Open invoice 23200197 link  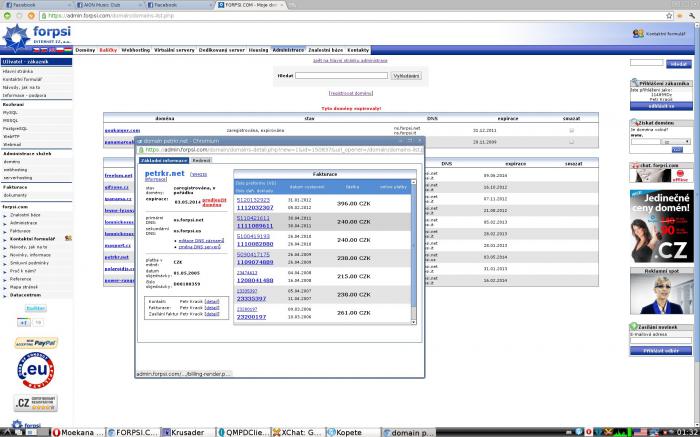point(251,317)
